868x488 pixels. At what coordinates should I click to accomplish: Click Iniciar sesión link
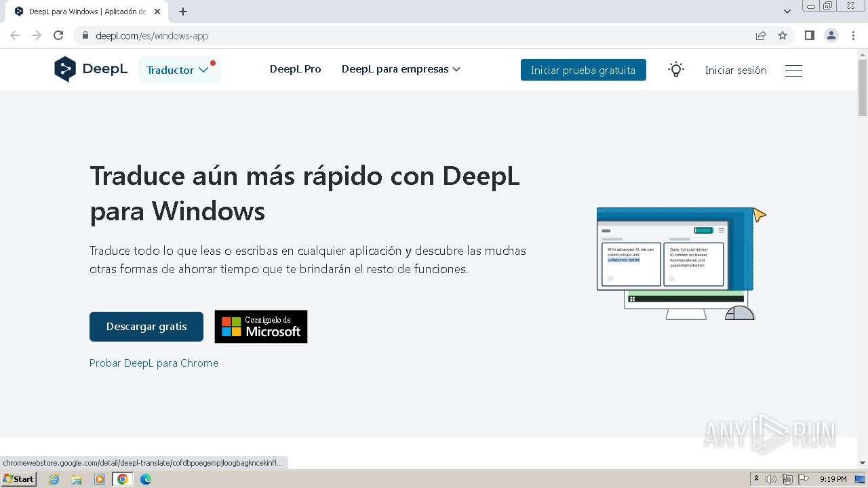pos(736,70)
